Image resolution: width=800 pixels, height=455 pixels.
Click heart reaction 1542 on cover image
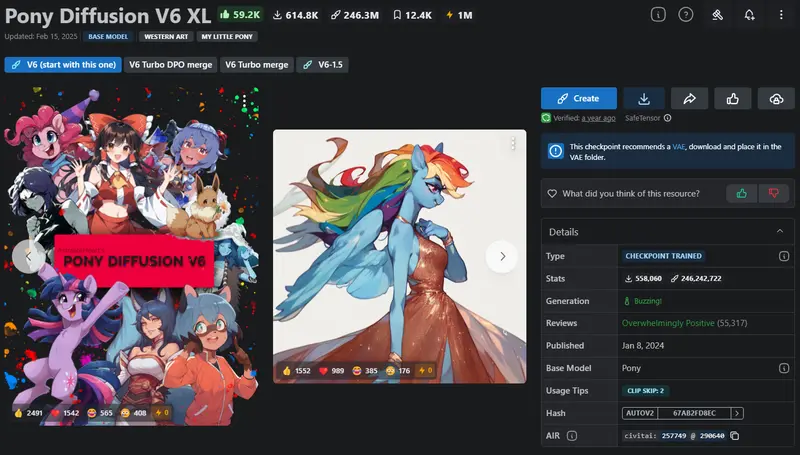click(x=65, y=413)
